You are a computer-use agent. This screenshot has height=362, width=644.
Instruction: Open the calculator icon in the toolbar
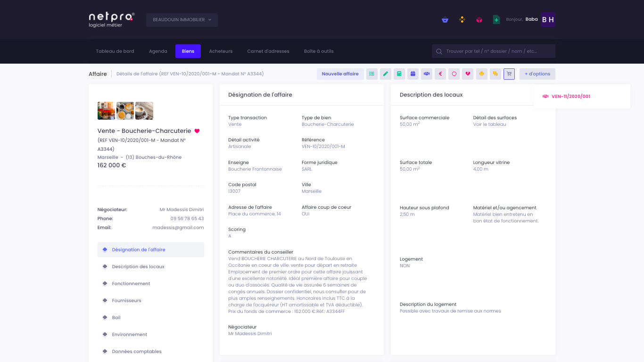click(399, 74)
